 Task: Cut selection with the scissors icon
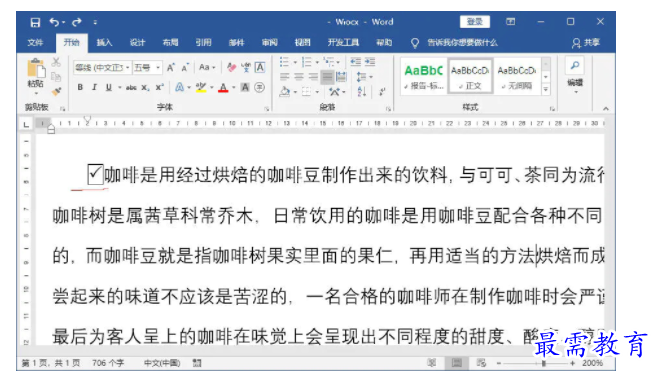[56, 62]
